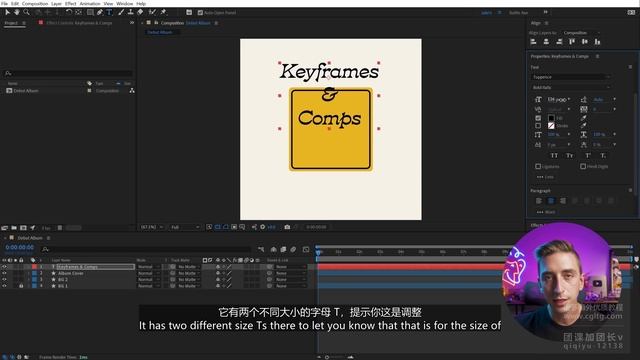Hide the Album Cover layer

click(4, 273)
